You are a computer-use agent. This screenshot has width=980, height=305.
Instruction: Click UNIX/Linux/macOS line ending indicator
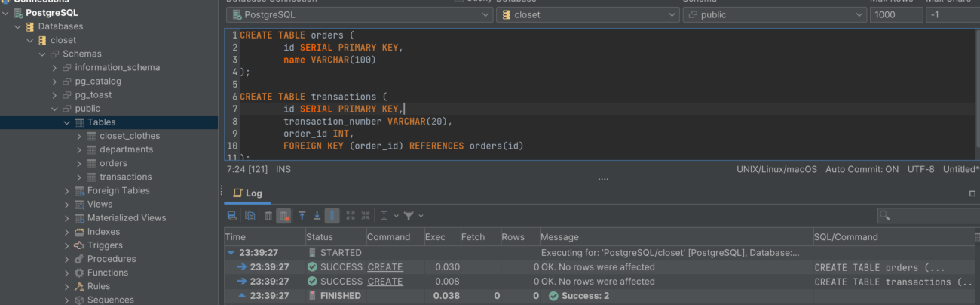click(776, 170)
